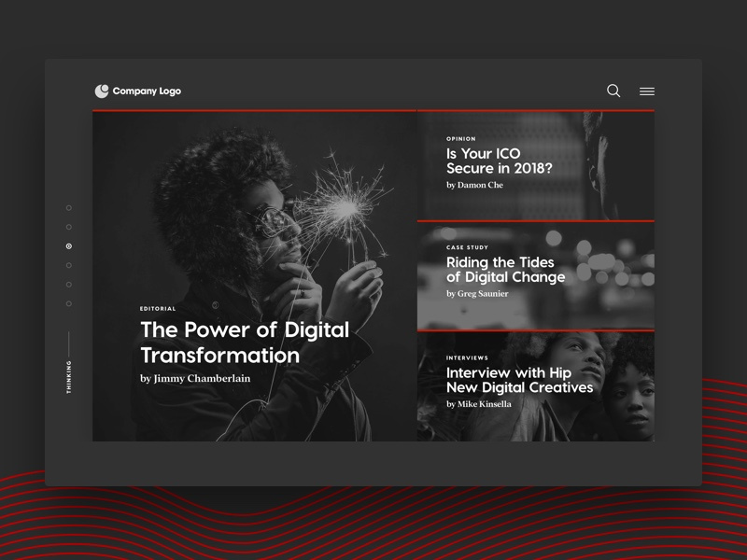
Task: Select the first slide indicator dot
Action: tap(69, 208)
